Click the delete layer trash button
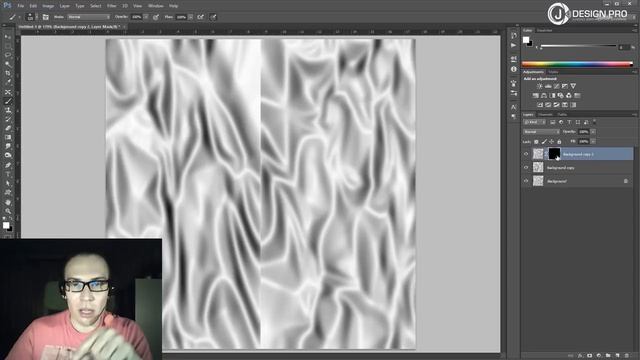The width and height of the screenshot is (640, 360). [x=627, y=356]
